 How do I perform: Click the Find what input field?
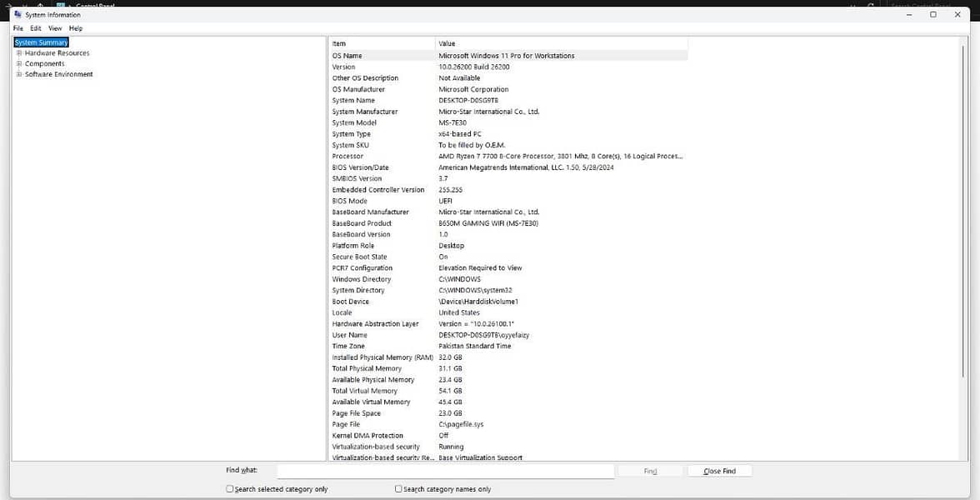446,472
